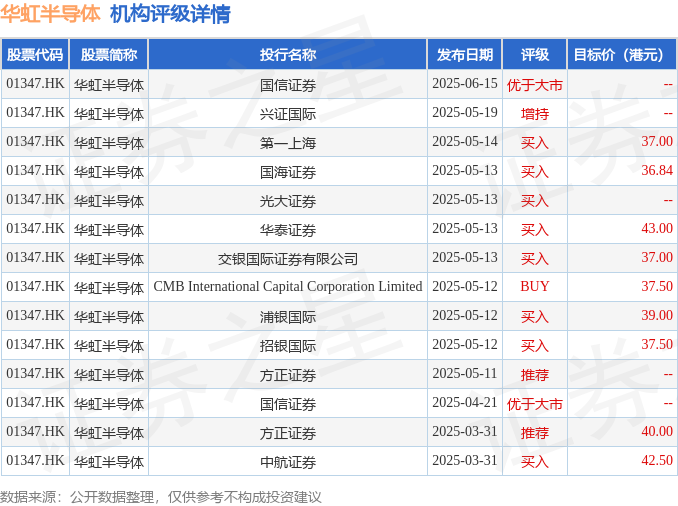
Task: Click 华虹半导体 name in the 中航证券 row
Action: 109,461
